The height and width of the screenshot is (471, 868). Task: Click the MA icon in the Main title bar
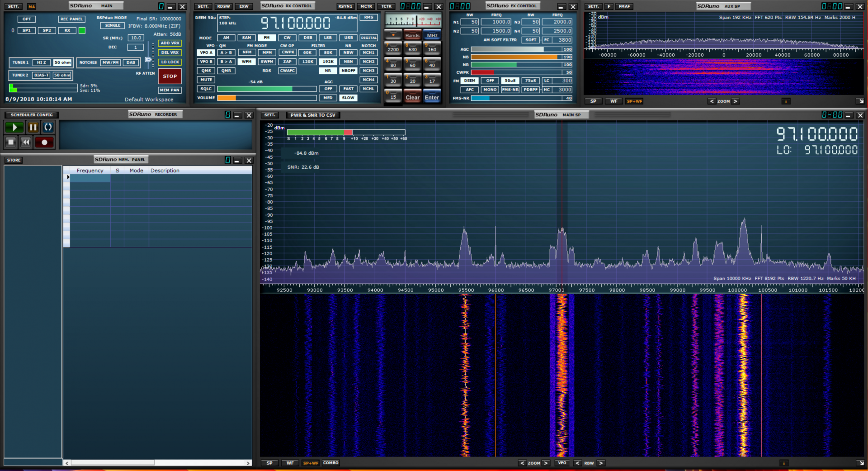tap(32, 6)
